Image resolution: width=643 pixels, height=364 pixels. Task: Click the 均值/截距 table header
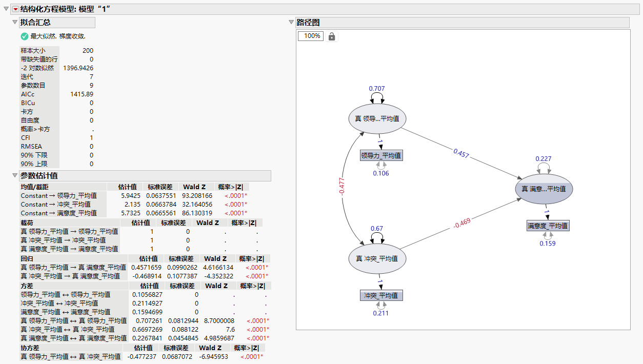(35, 187)
